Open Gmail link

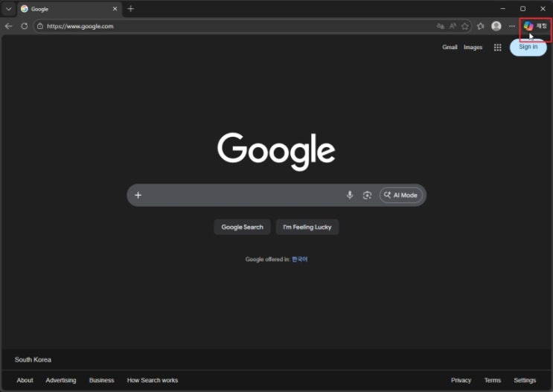450,48
